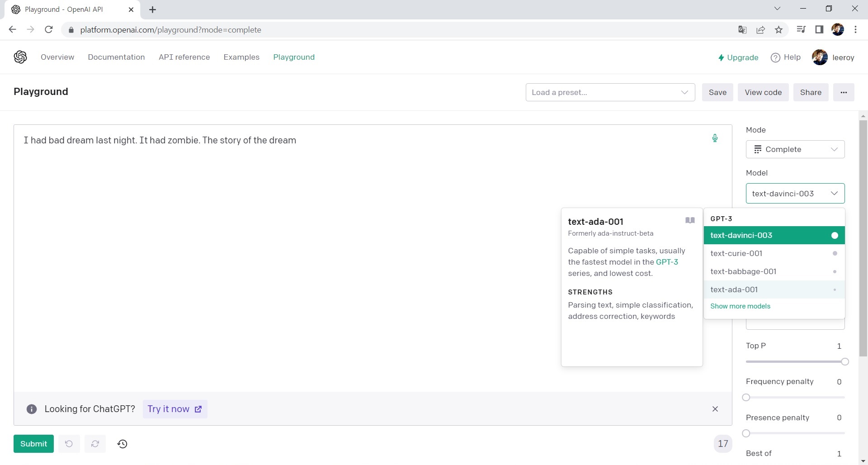Click the token count badge 17
868x465 pixels.
tap(723, 444)
